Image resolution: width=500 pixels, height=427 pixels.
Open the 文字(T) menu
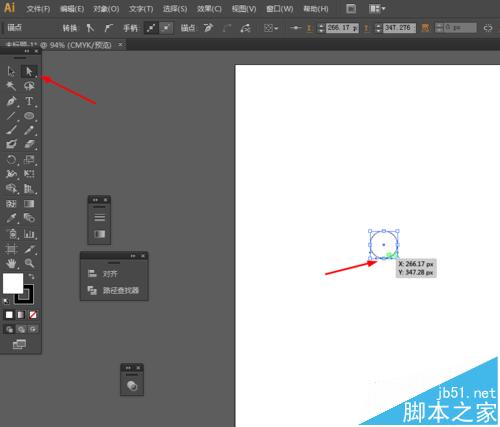coord(141,9)
